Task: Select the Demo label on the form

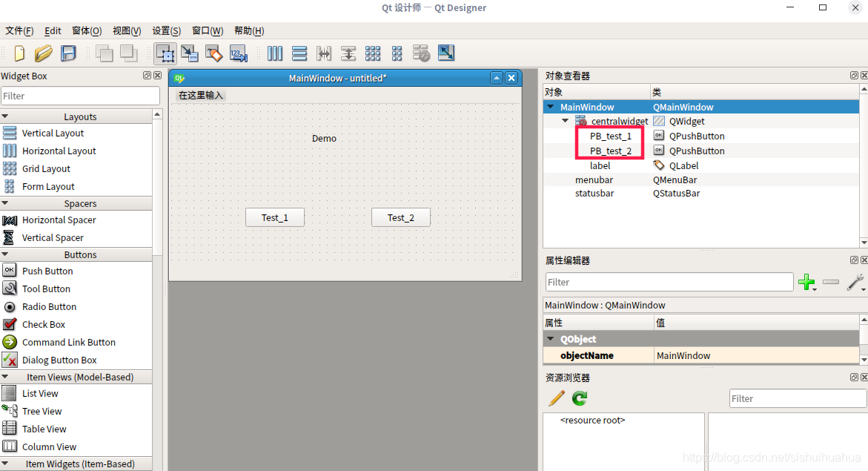Action: tap(324, 139)
